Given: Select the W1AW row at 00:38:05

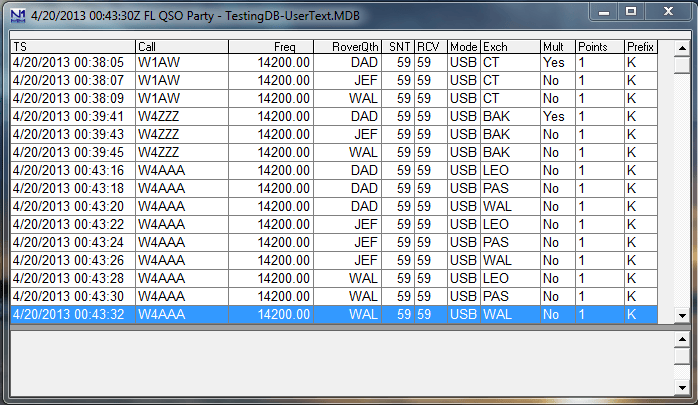Looking at the screenshot, I should coord(334,63).
